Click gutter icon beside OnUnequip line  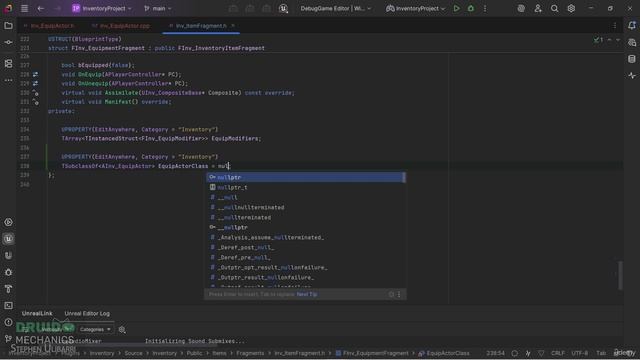pos(36,83)
